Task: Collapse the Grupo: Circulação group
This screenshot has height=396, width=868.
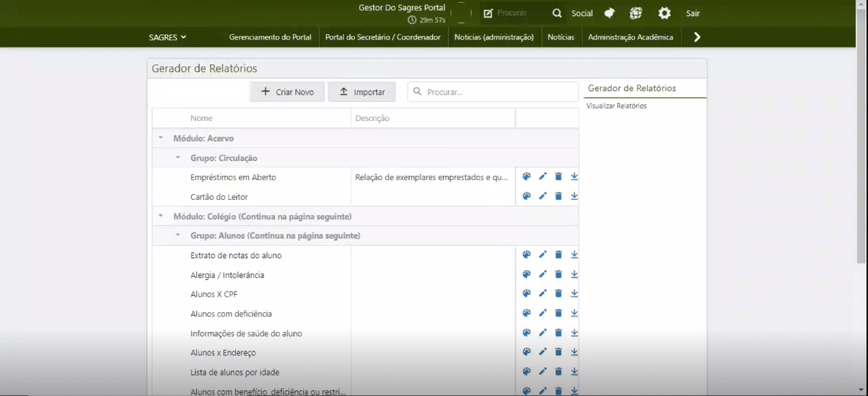Action: coord(177,158)
